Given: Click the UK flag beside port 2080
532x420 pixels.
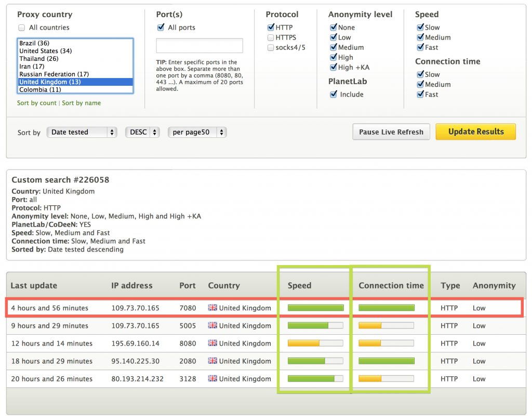Looking at the screenshot, I should 212,361.
